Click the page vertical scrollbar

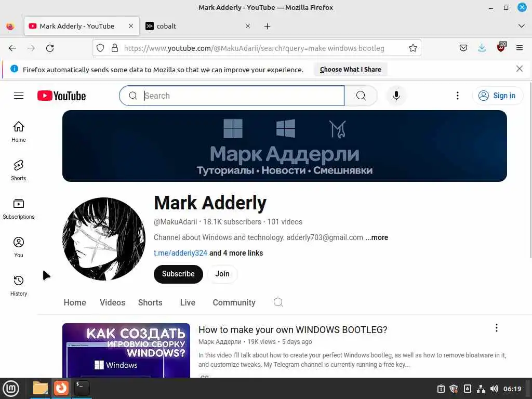[x=530, y=170]
